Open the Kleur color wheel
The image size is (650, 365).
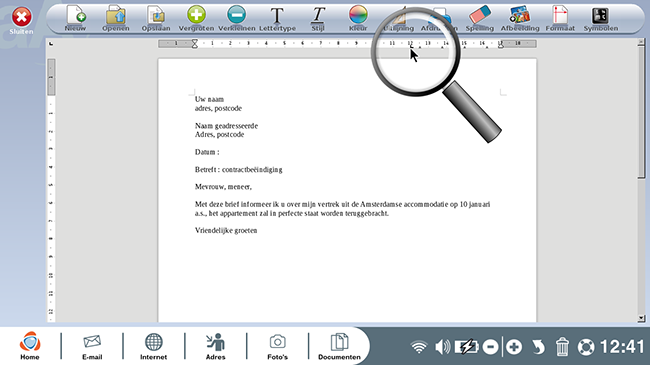pos(358,18)
